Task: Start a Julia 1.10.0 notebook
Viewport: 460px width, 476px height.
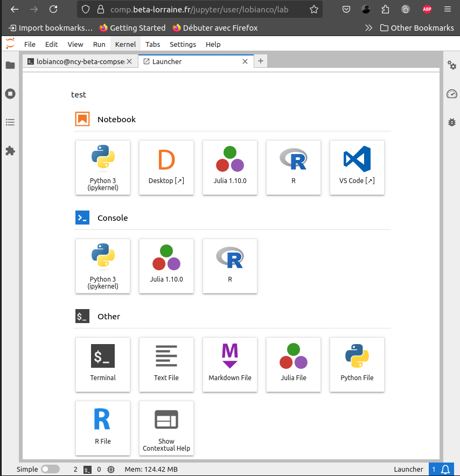Action: pyautogui.click(x=230, y=167)
